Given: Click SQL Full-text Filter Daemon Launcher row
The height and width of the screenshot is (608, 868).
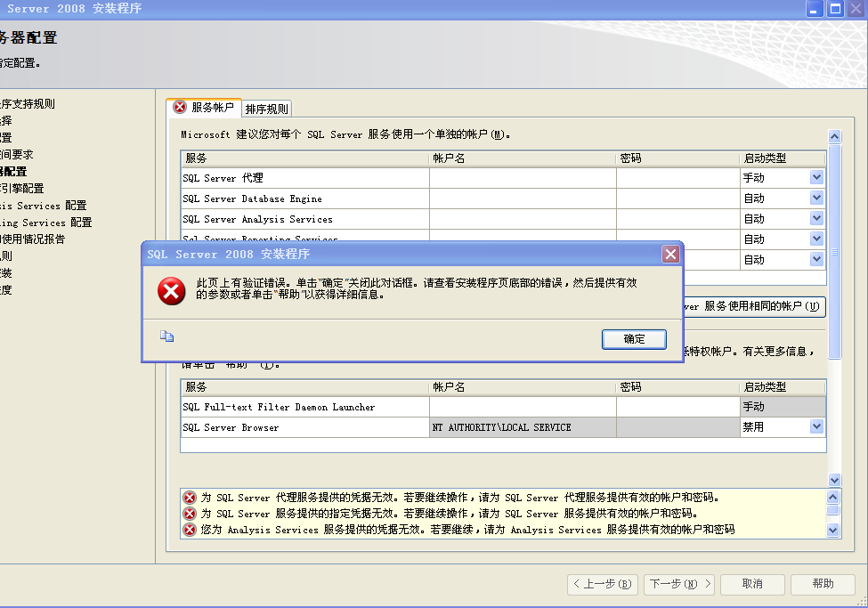Looking at the screenshot, I should click(503, 407).
